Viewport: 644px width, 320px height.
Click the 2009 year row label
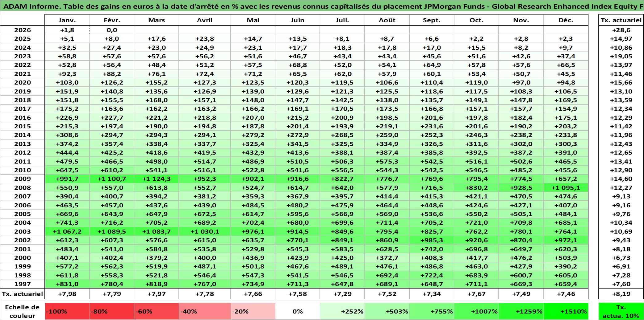point(23,179)
